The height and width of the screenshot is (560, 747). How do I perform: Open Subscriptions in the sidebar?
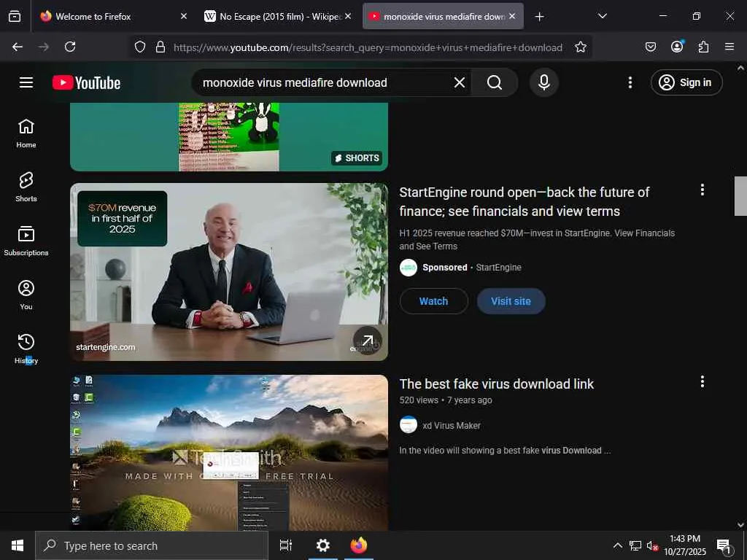tap(26, 241)
